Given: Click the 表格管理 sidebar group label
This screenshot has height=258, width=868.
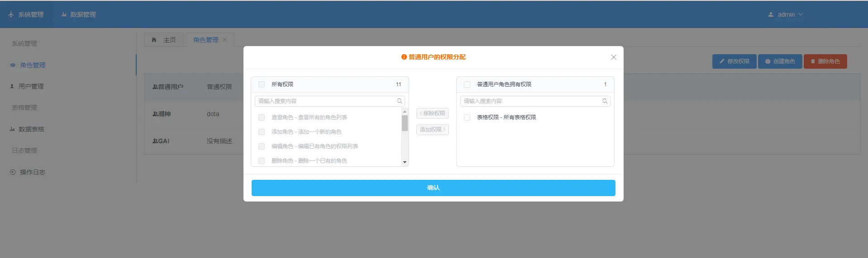Looking at the screenshot, I should 24,108.
